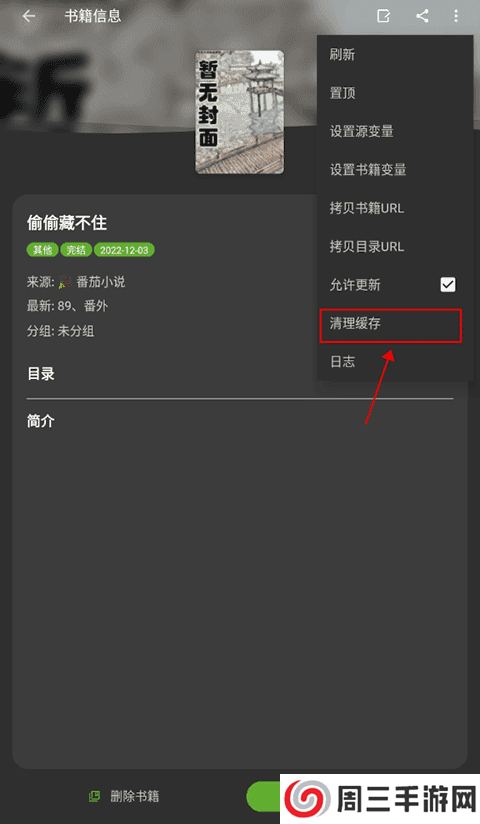Tap the 分组: 未分组 row
The image size is (480, 824).
(x=61, y=331)
